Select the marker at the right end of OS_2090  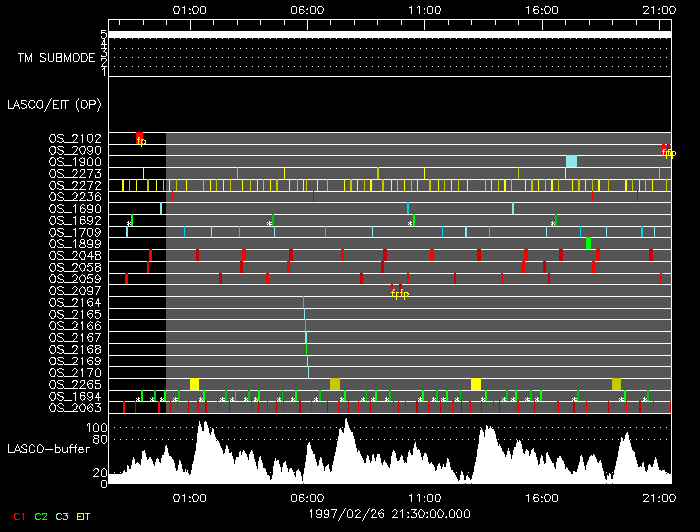coord(666,150)
